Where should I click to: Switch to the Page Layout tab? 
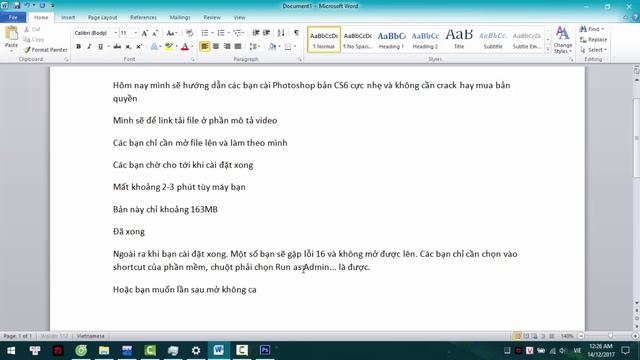[x=102, y=18]
